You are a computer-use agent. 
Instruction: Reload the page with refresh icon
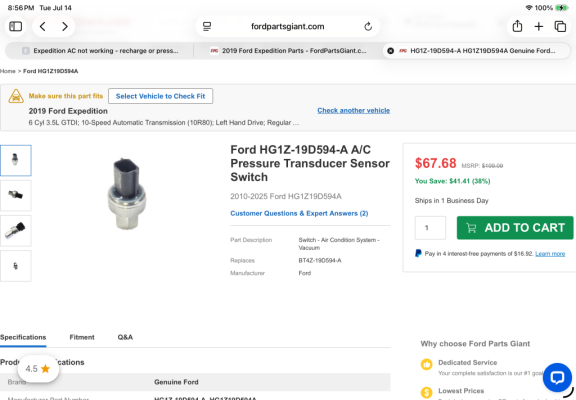point(368,26)
